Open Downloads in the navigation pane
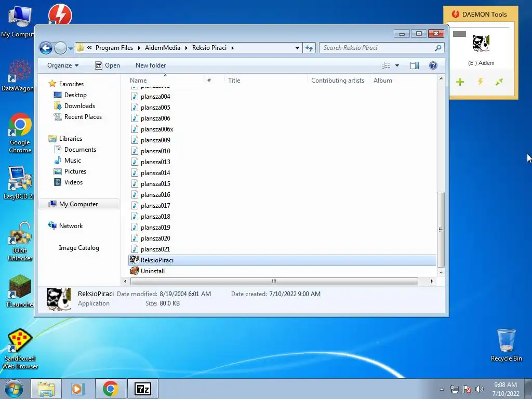Image resolution: width=532 pixels, height=399 pixels. point(79,106)
